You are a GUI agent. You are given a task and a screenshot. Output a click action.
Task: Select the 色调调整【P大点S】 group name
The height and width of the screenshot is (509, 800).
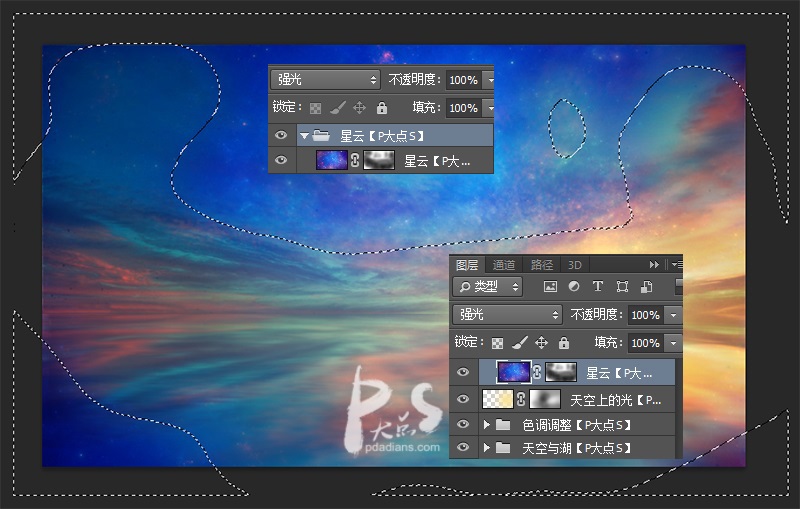click(x=577, y=425)
